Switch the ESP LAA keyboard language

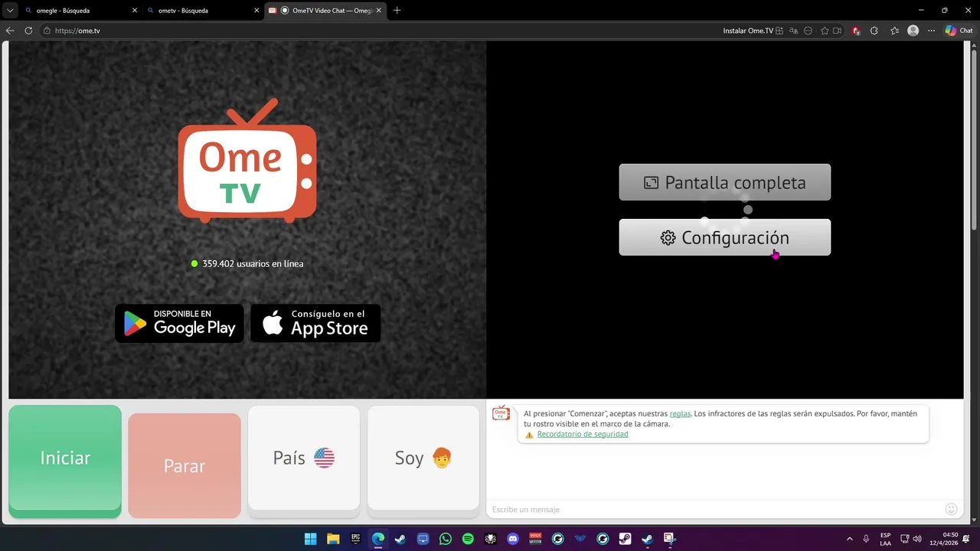point(885,539)
